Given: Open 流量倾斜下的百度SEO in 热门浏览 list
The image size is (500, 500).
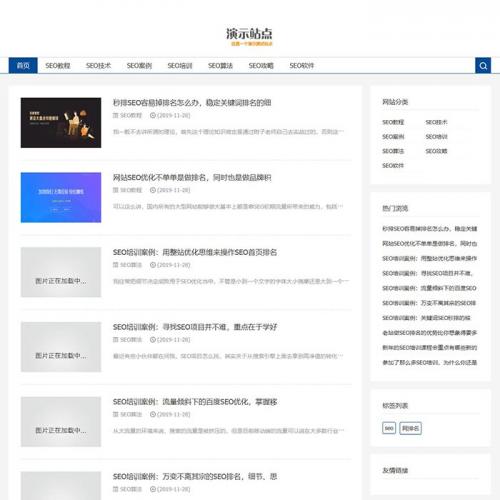Looking at the screenshot, I should coord(429,288).
